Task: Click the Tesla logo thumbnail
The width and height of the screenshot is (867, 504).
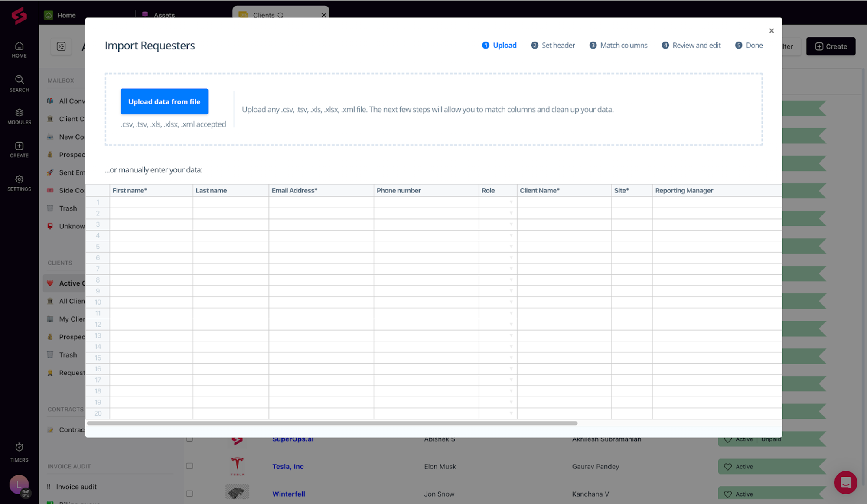Action: [x=237, y=466]
